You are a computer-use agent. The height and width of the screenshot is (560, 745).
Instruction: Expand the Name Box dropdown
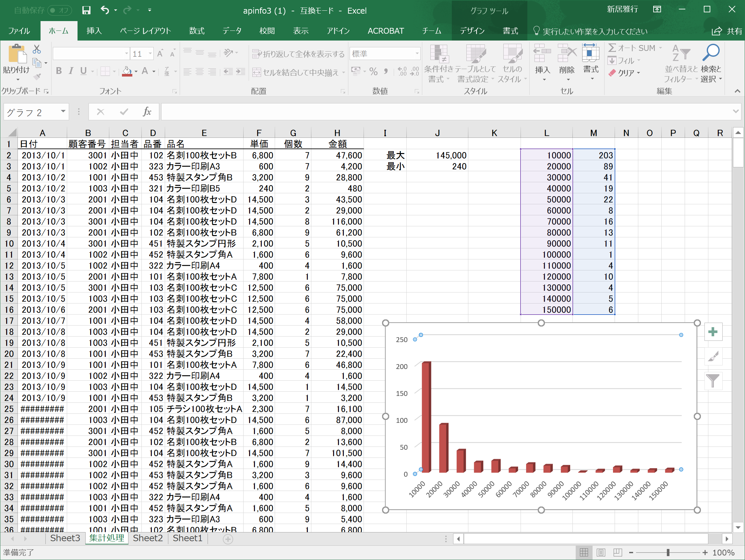click(63, 112)
